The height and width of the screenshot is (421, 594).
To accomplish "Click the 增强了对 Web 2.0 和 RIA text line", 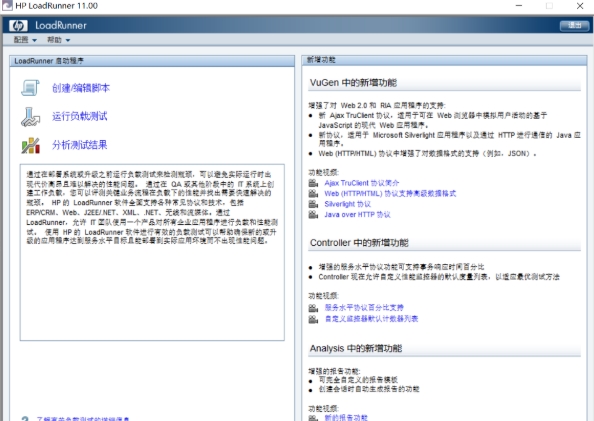I will [x=377, y=105].
